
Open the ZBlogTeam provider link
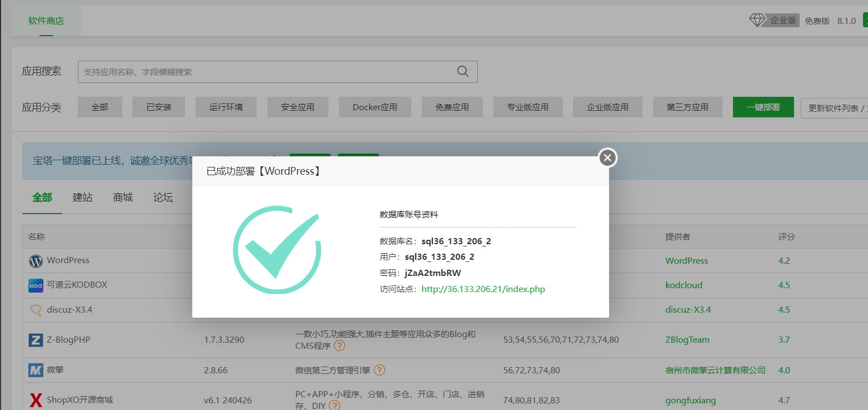tap(687, 339)
